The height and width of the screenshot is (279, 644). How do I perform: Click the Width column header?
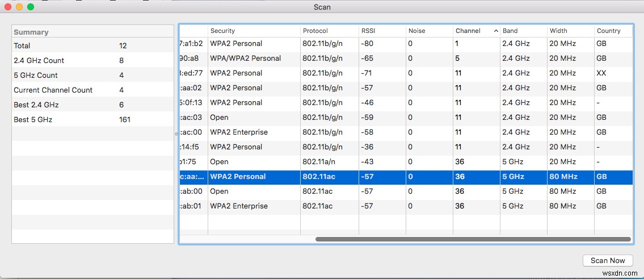click(558, 31)
